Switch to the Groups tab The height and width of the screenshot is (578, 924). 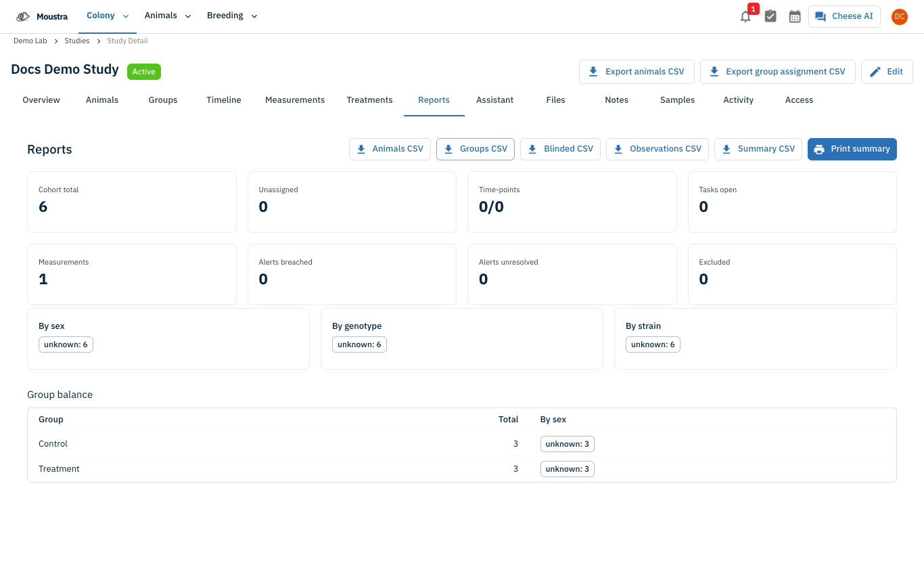[x=163, y=100]
